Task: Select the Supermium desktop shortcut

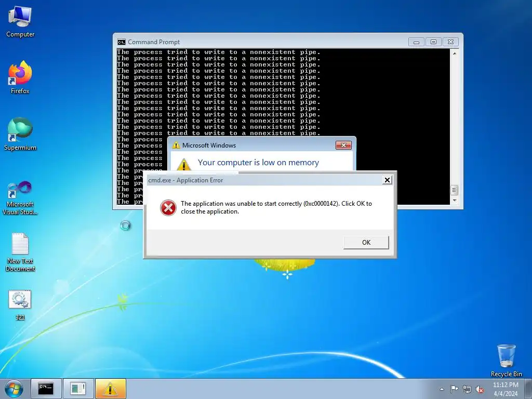Action: pyautogui.click(x=20, y=134)
